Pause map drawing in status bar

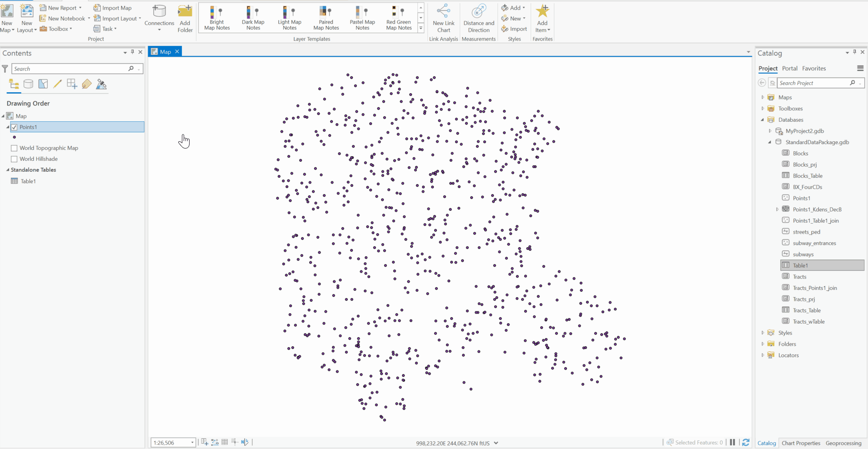pyautogui.click(x=733, y=442)
